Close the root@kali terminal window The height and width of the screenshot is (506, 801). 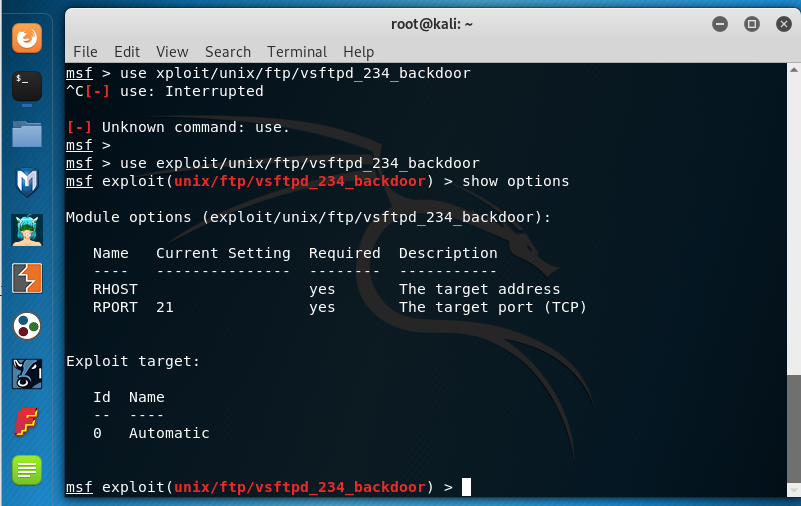coord(784,24)
